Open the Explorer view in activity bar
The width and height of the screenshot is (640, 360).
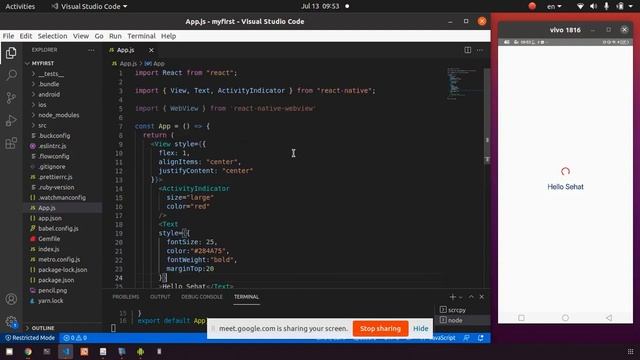(11, 53)
